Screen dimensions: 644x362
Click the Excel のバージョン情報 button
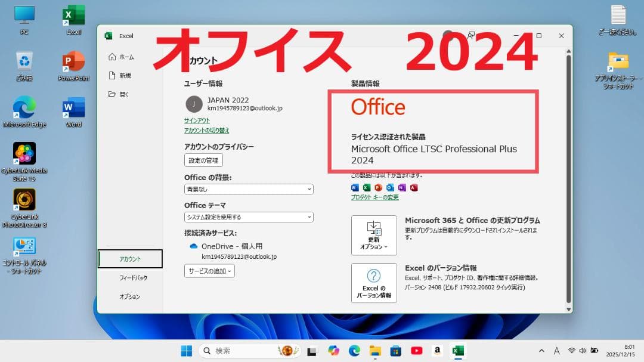click(x=374, y=283)
